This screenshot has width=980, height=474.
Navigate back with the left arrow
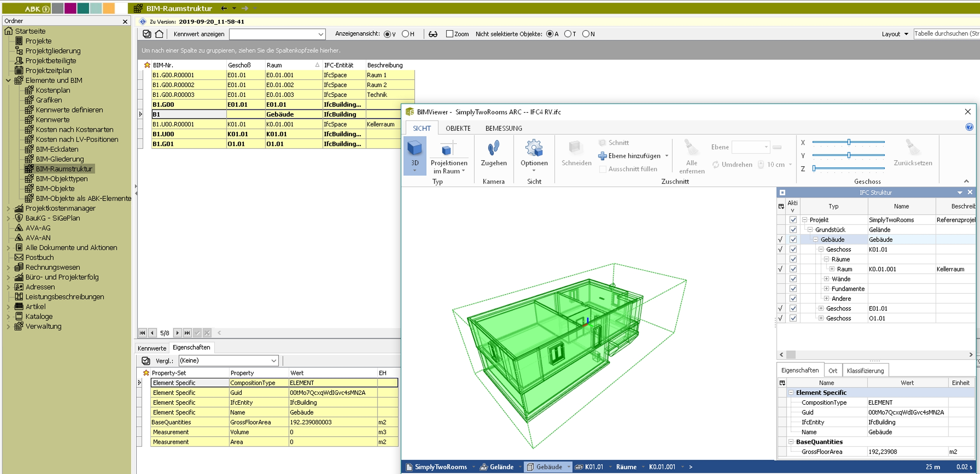coord(224,8)
